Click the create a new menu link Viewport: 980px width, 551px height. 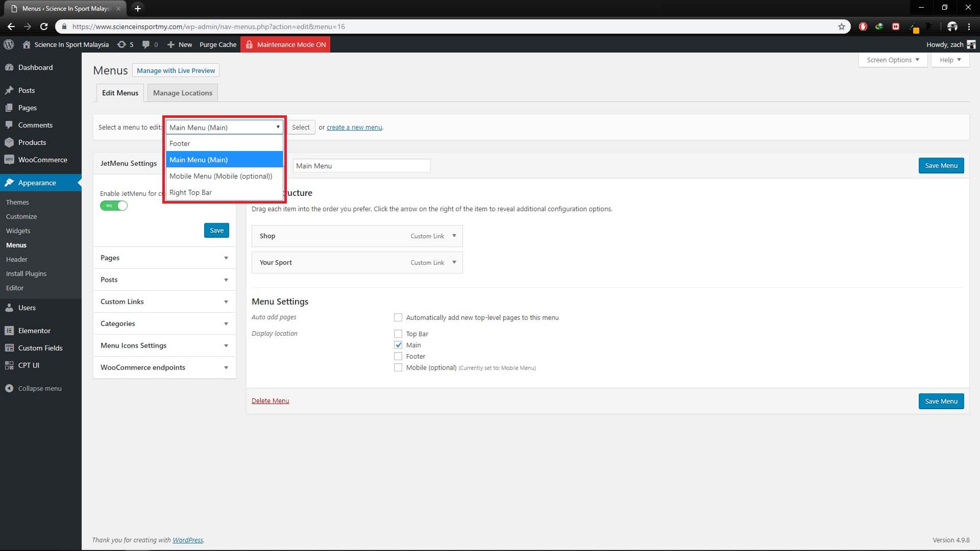point(354,127)
